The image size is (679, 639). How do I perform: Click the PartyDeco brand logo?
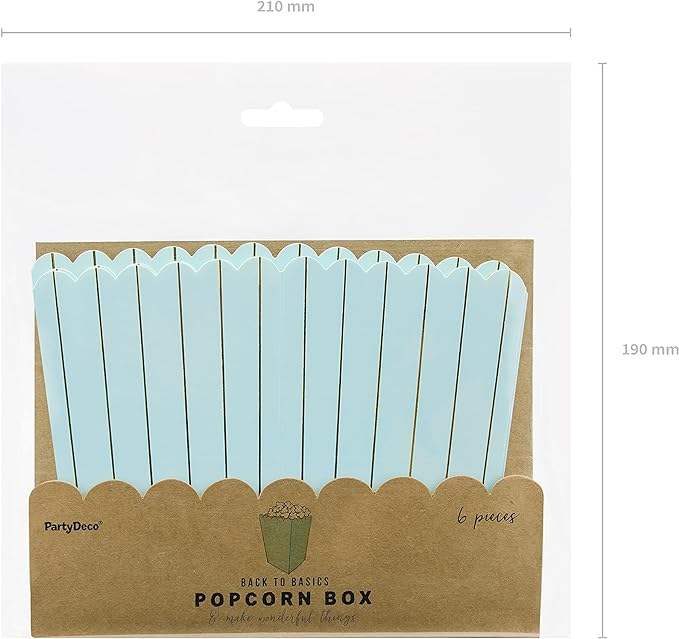pyautogui.click(x=74, y=526)
